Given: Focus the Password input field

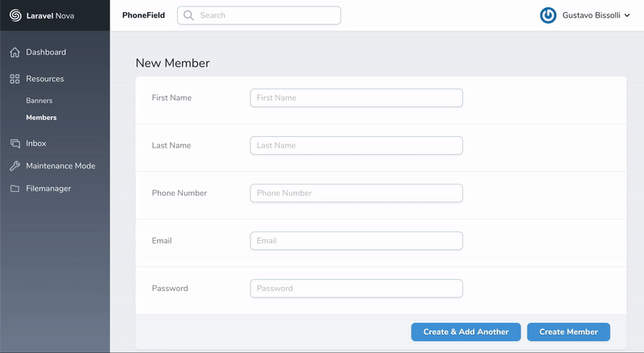Looking at the screenshot, I should [356, 289].
